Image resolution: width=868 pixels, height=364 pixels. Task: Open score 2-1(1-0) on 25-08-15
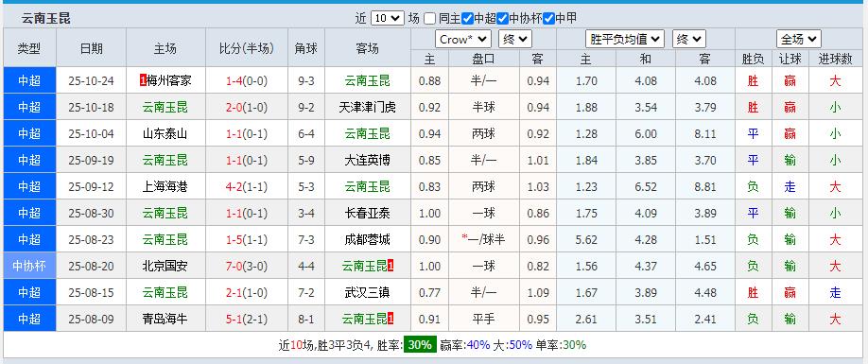click(247, 293)
